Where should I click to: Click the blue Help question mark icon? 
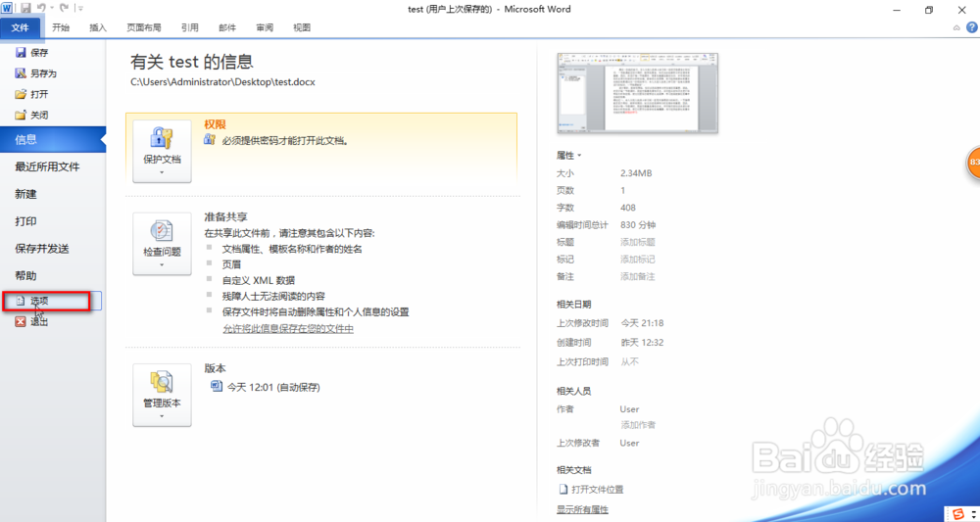coord(972,27)
